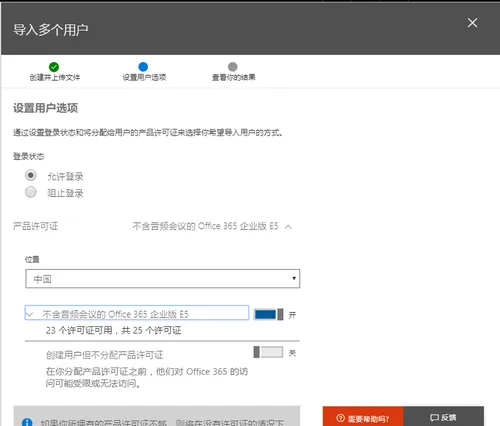Click the 创建用户但不分配产品许可证 label

pos(105,355)
